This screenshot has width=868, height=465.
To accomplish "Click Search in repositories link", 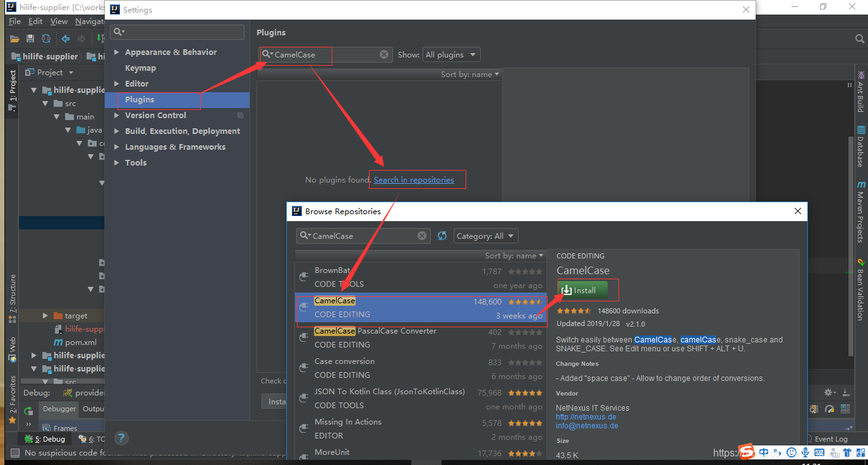I will 414,179.
